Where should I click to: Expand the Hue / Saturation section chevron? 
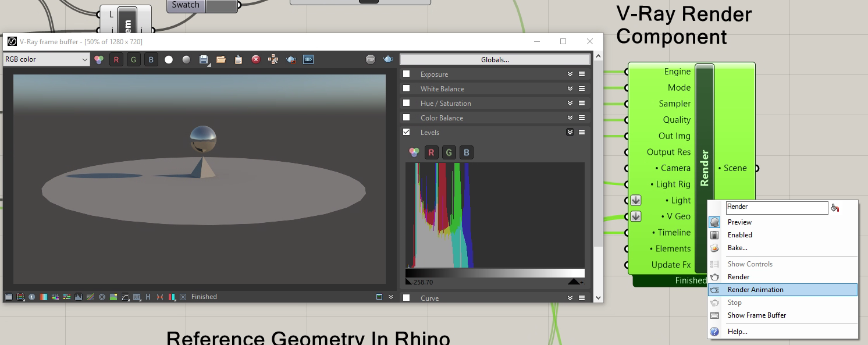[x=570, y=103]
